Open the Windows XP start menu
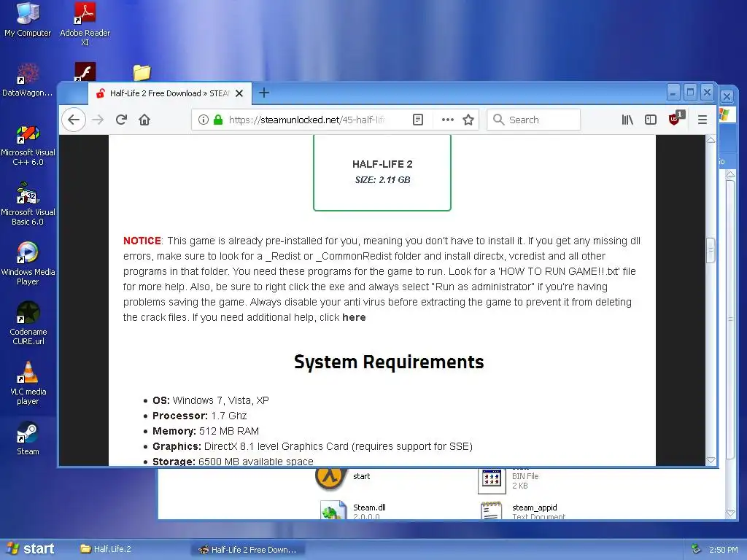Screen dimensions: 747x560 point(31,549)
